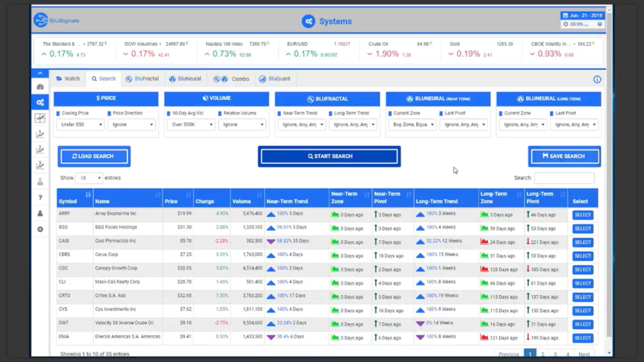
Task: Open the user profile sidebar icon
Action: click(40, 213)
